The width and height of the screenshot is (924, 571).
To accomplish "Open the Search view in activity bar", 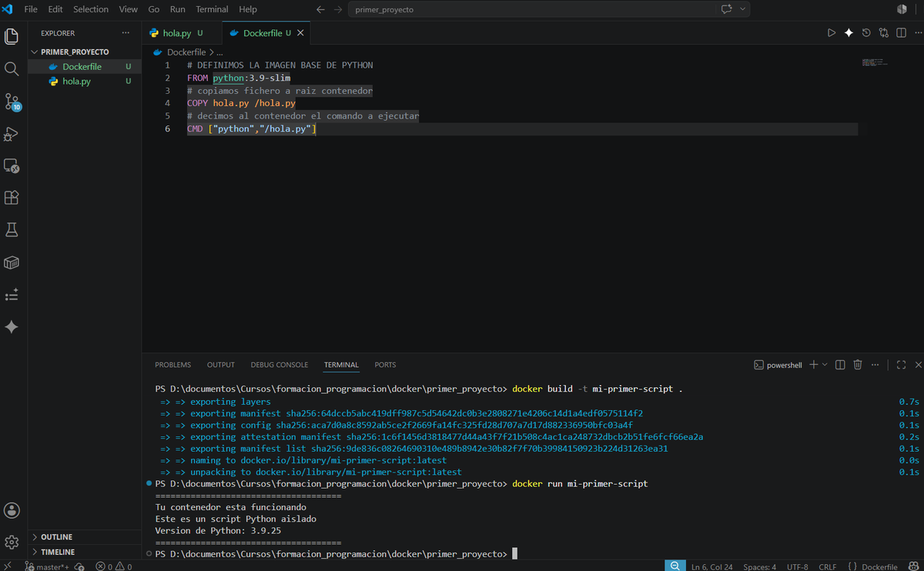I will point(12,68).
